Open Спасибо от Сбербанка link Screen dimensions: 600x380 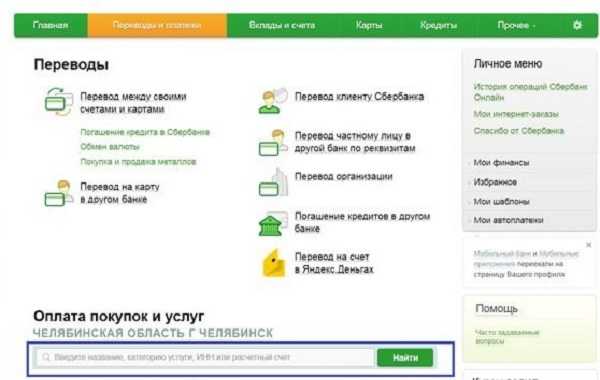(x=518, y=131)
